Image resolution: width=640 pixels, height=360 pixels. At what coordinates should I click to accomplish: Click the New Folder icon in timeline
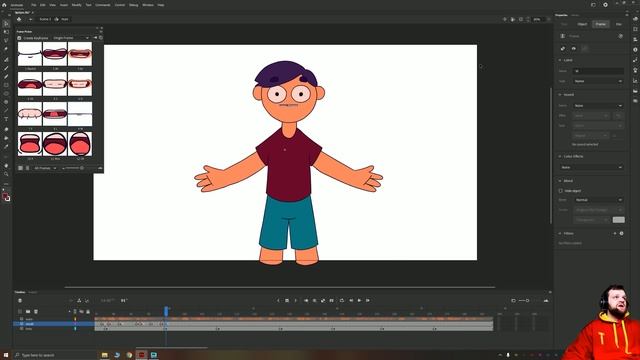tap(28, 311)
